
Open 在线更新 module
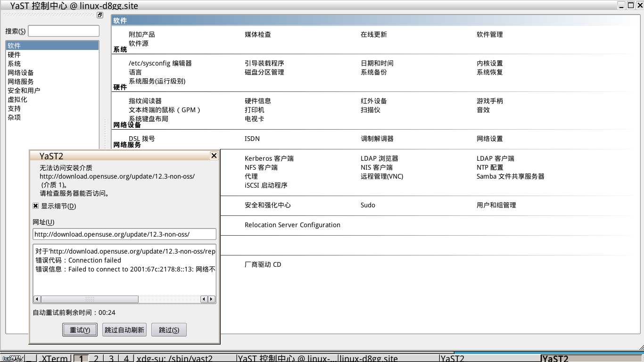(374, 34)
